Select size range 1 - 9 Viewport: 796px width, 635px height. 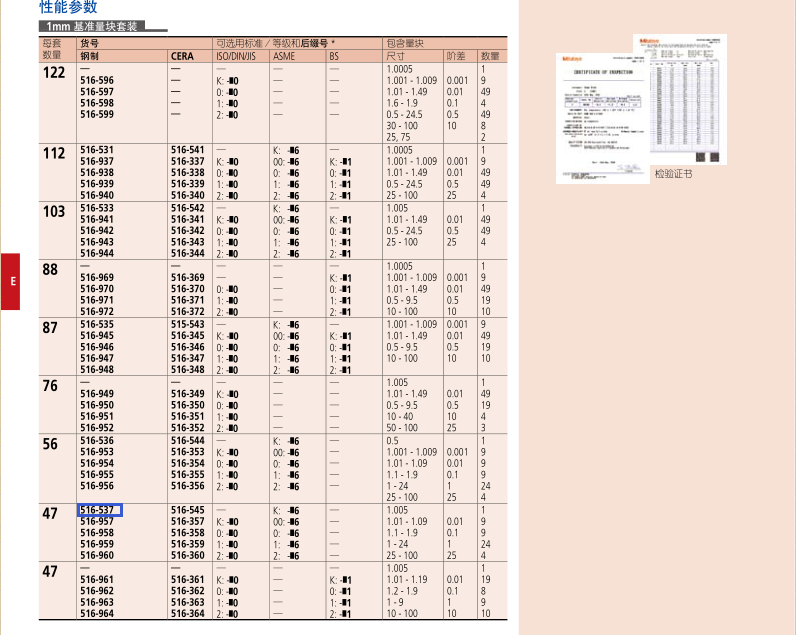395,603
